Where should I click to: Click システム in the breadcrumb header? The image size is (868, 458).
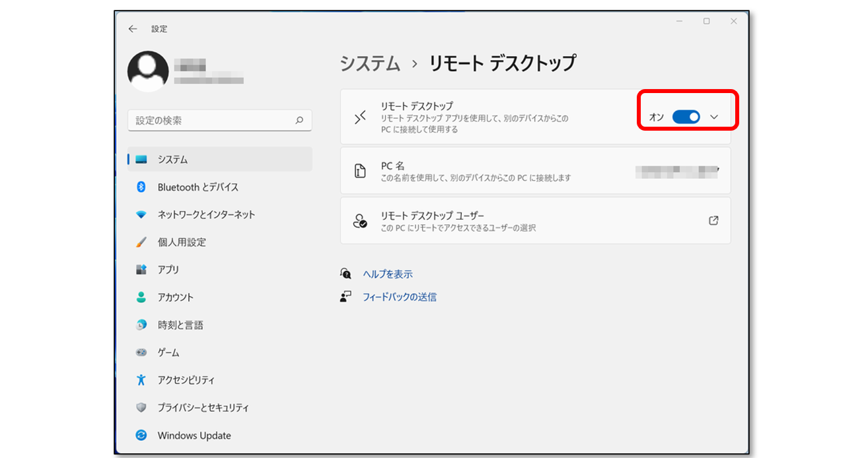(x=370, y=63)
